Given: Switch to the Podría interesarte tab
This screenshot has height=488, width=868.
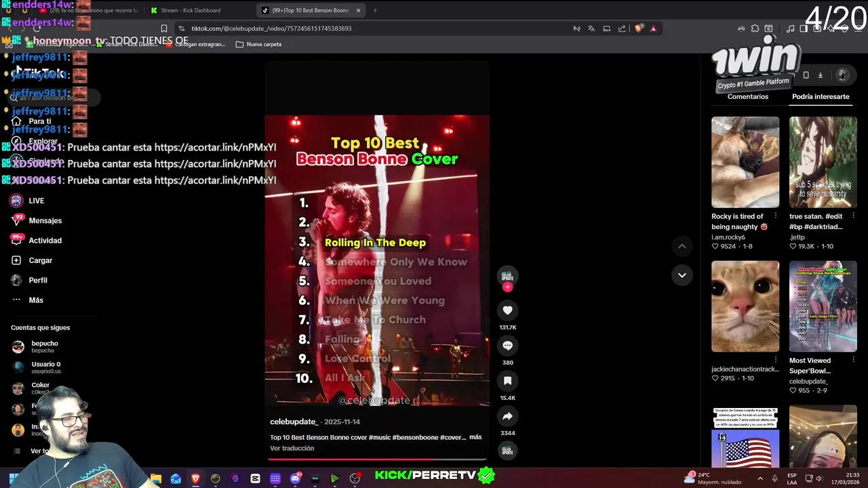Looking at the screenshot, I should coord(821,96).
